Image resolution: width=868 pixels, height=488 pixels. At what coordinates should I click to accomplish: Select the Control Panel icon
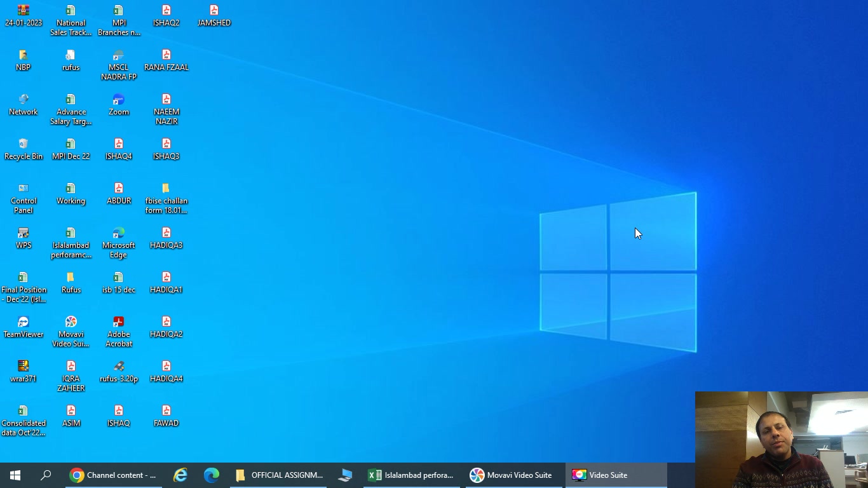point(24,198)
